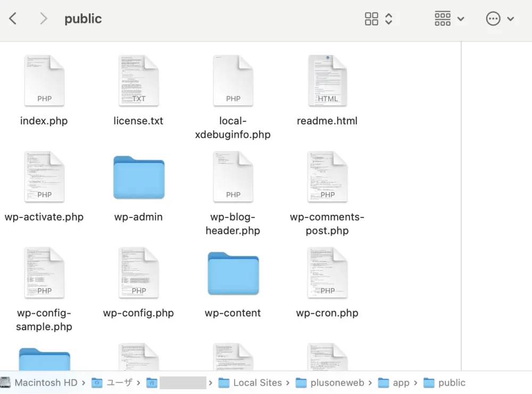Select the local-xdebuginfo.php file
Image resolution: width=532 pixels, height=394 pixels.
pos(233,81)
